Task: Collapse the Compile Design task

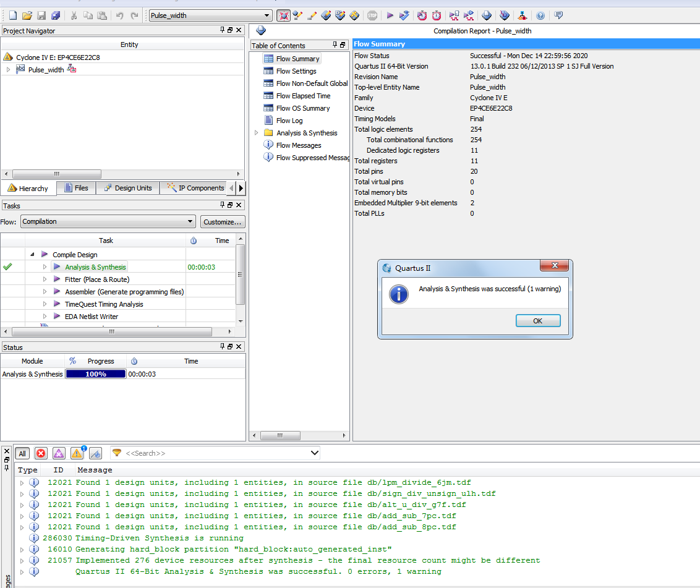Action: [x=32, y=255]
